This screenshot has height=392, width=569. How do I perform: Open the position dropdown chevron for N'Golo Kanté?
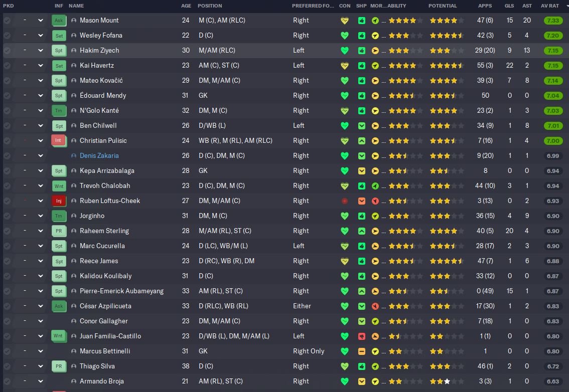pos(40,111)
